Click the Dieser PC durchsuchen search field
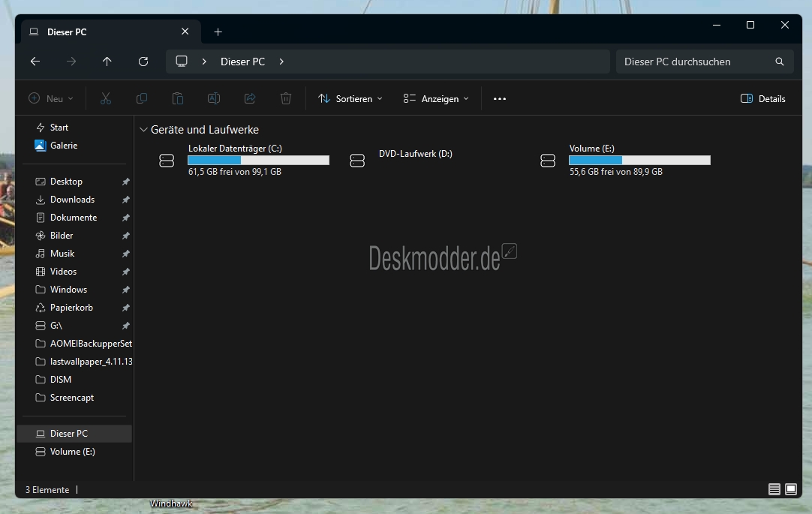The width and height of the screenshot is (812, 514). click(x=705, y=62)
